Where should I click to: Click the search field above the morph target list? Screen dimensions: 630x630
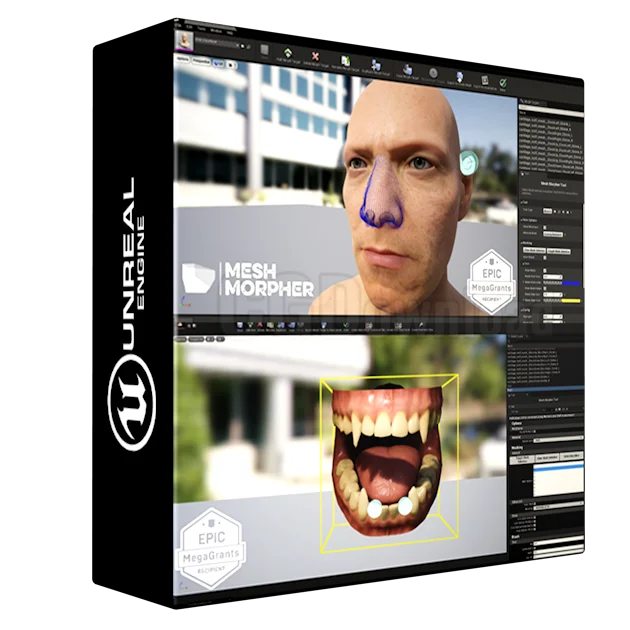pyautogui.click(x=550, y=109)
